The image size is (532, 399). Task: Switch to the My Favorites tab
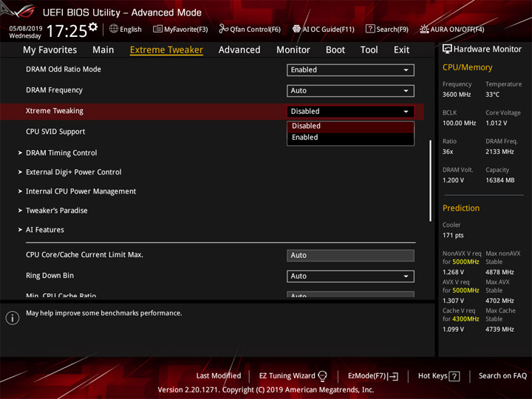click(50, 50)
